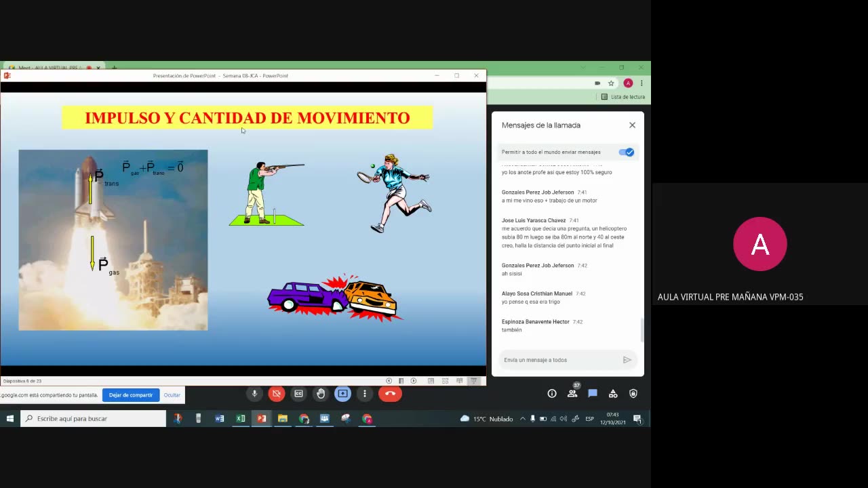Viewport: 868px width, 488px height.
Task: Go to previous slide in PowerPoint slideshow
Action: pyautogui.click(x=389, y=381)
